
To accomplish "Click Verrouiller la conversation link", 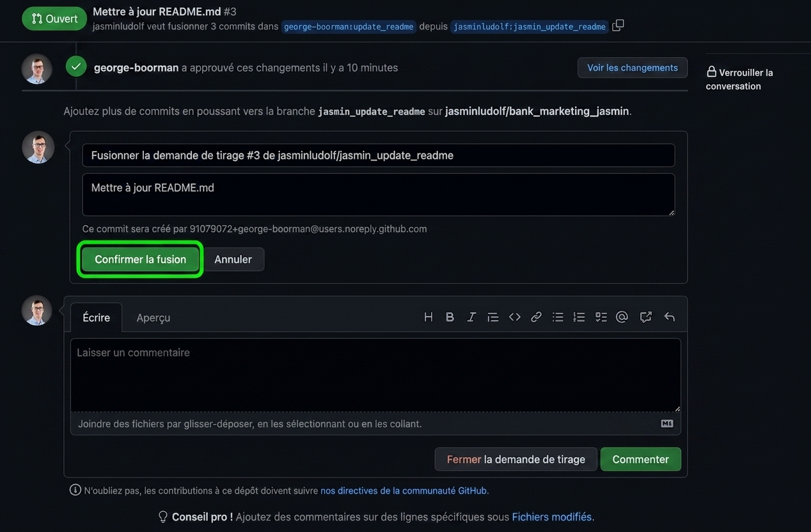I will 739,79.
